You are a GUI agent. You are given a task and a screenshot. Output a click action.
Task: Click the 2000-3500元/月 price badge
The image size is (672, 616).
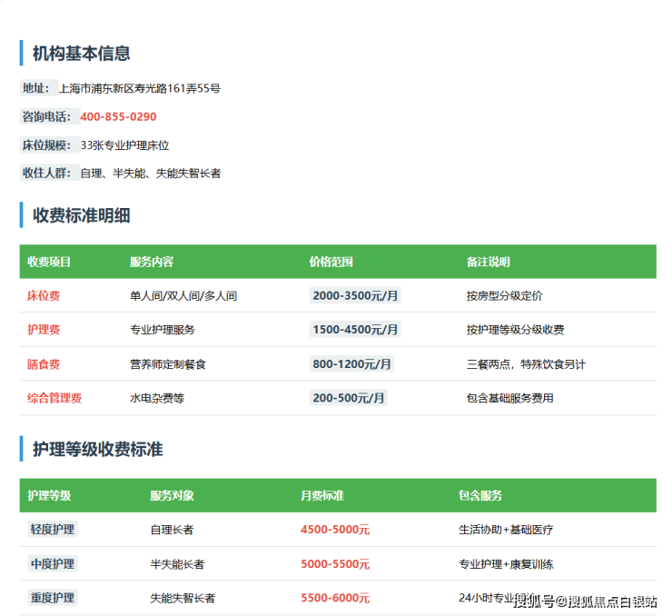(x=354, y=296)
